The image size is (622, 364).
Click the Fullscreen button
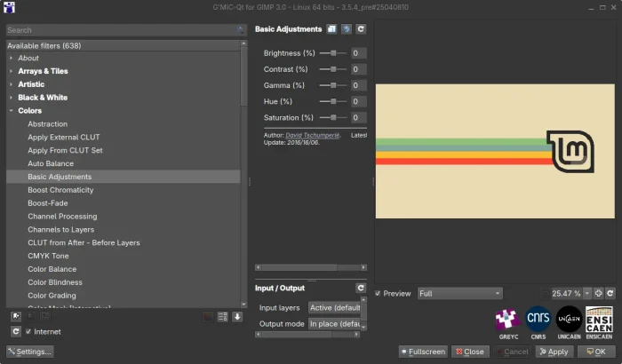pyautogui.click(x=423, y=352)
